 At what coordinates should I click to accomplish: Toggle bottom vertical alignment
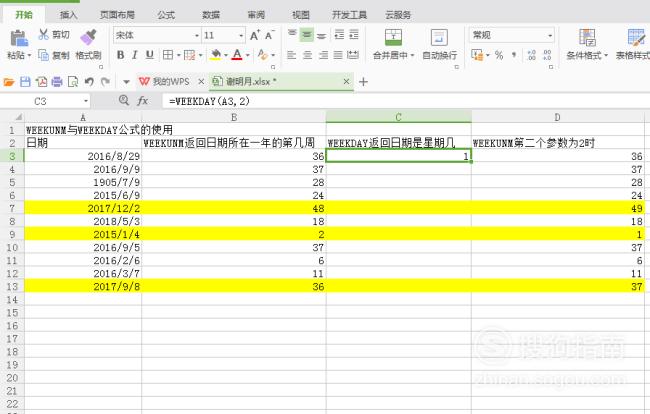pyautogui.click(x=321, y=36)
